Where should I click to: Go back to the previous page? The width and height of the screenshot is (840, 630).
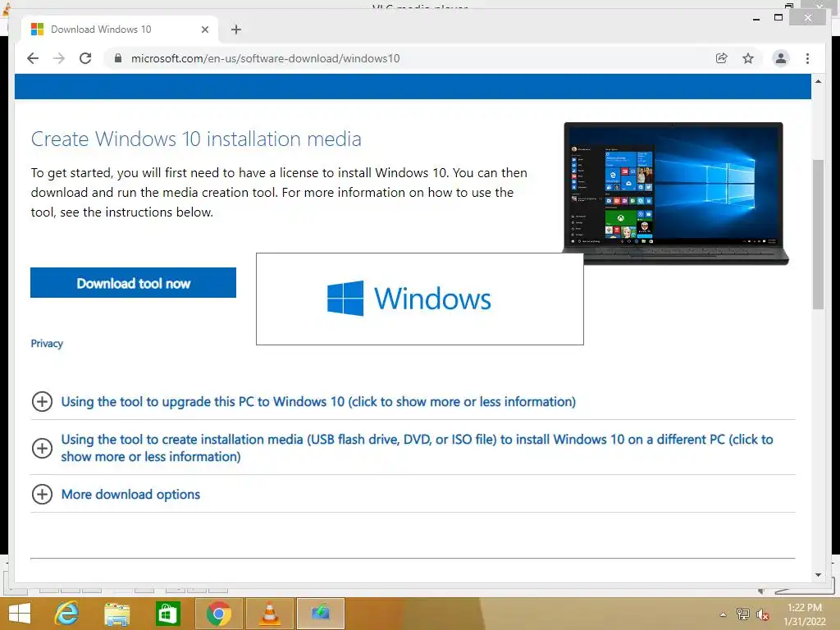(33, 58)
